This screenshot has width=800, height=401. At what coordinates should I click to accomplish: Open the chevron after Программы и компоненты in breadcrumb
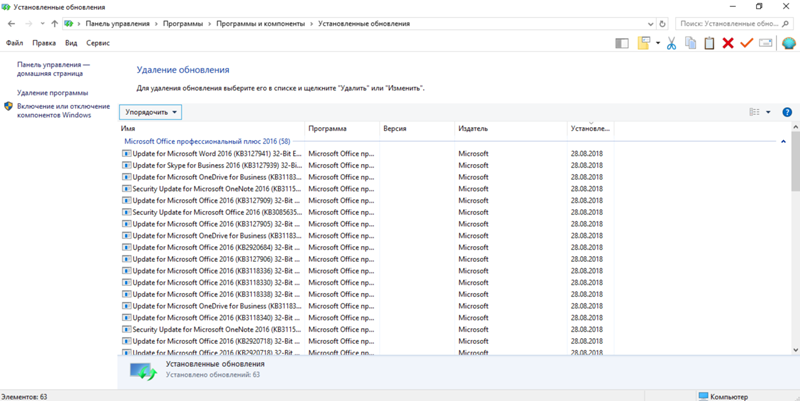click(x=312, y=24)
